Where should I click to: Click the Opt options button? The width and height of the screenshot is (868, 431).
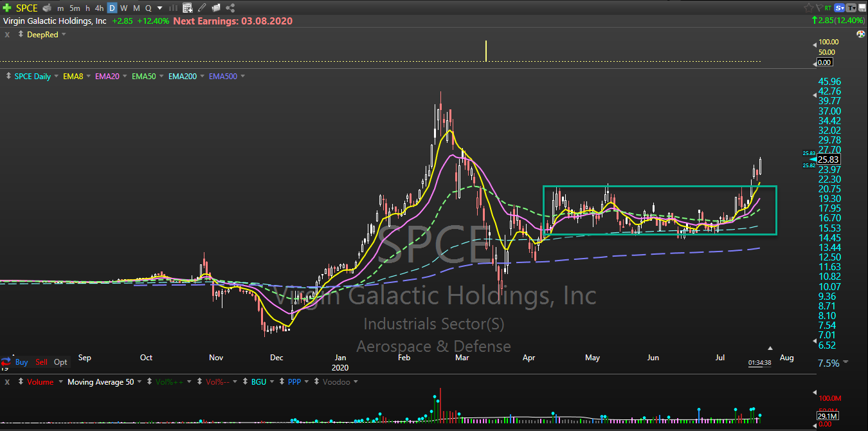[60, 362]
